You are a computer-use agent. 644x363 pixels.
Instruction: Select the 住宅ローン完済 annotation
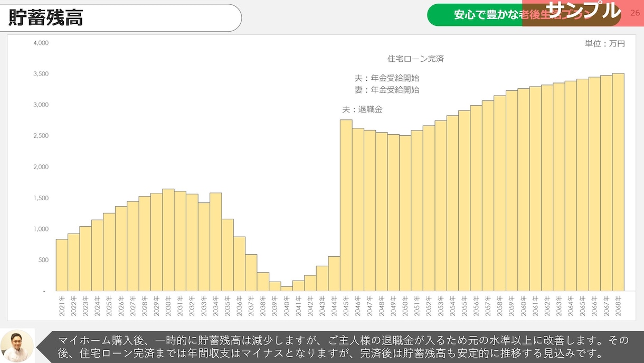pos(416,59)
